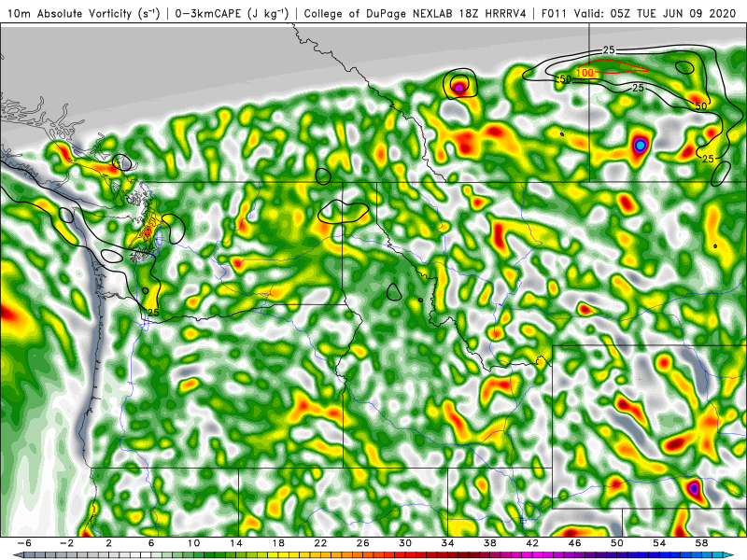Click the "58" colorbar tick label
The width and height of the screenshot is (747, 560).
(702, 543)
